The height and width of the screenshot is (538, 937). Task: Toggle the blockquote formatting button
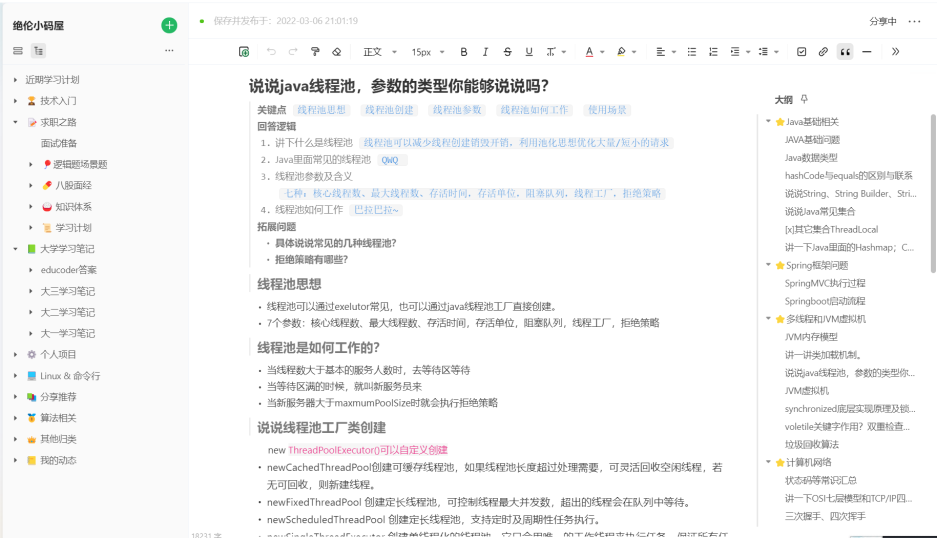click(845, 52)
